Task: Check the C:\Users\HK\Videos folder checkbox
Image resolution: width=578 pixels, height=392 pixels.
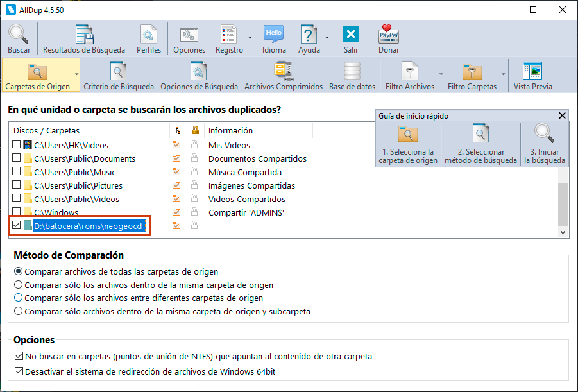Action: (16, 144)
